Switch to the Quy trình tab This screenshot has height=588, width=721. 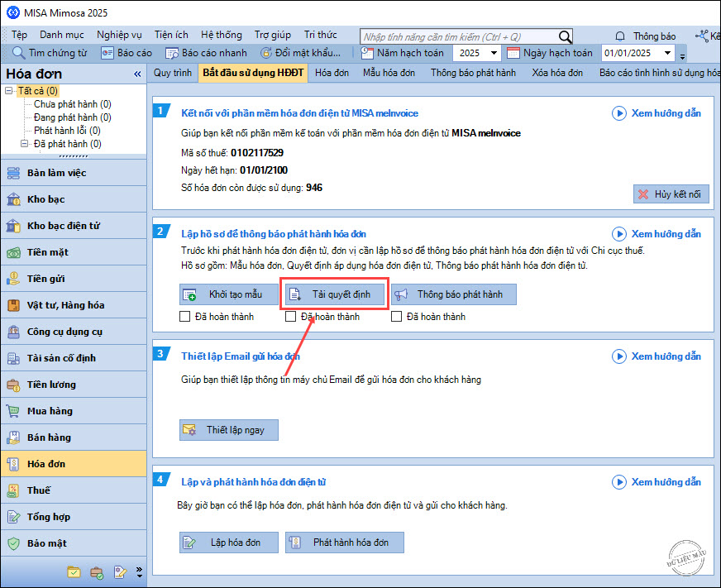click(173, 73)
